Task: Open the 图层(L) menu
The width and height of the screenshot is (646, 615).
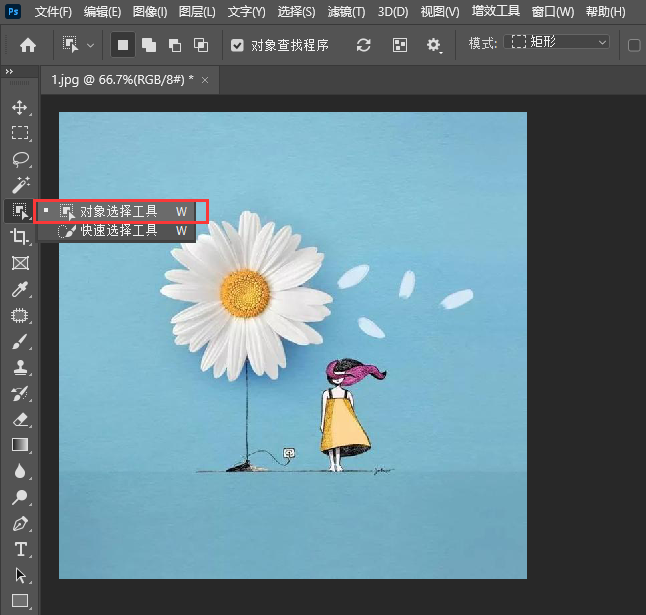Action: tap(197, 12)
